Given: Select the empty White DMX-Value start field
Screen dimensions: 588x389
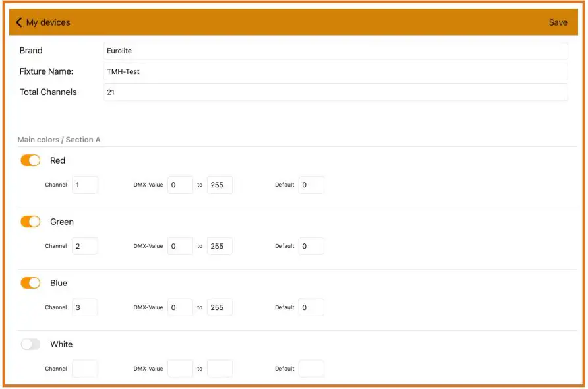Looking at the screenshot, I should 180,369.
